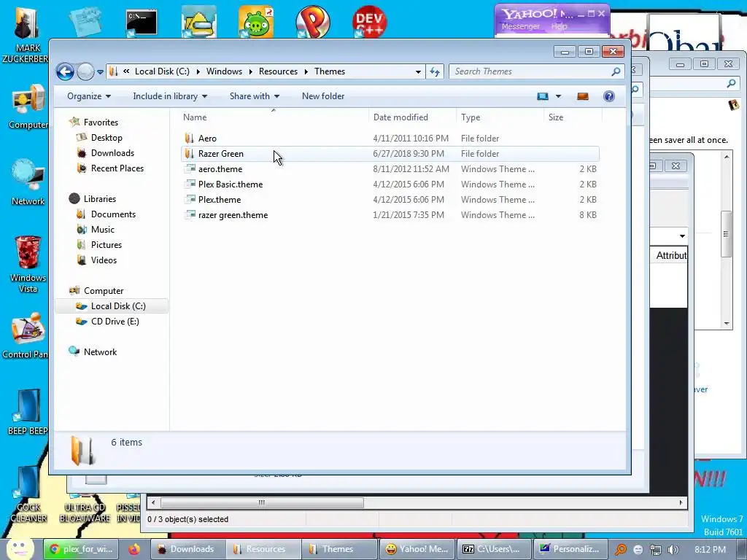Open Computer desktop icon
The height and width of the screenshot is (560, 747).
pos(28,106)
